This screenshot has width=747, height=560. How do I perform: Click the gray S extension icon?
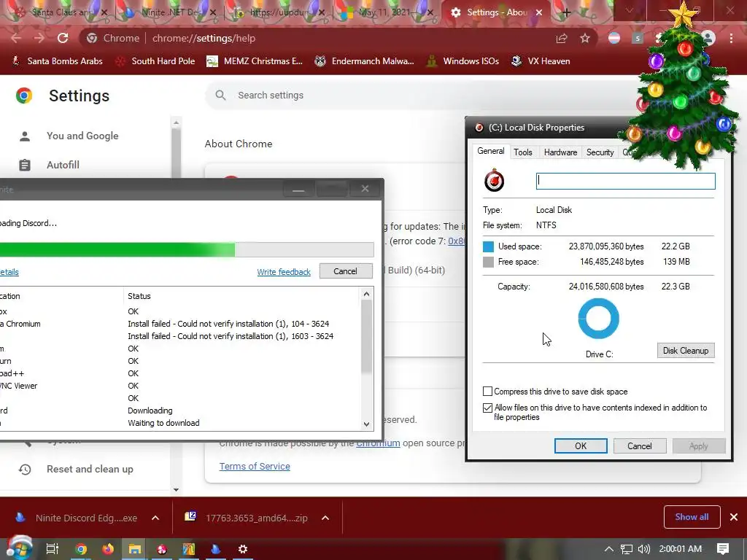tap(638, 38)
